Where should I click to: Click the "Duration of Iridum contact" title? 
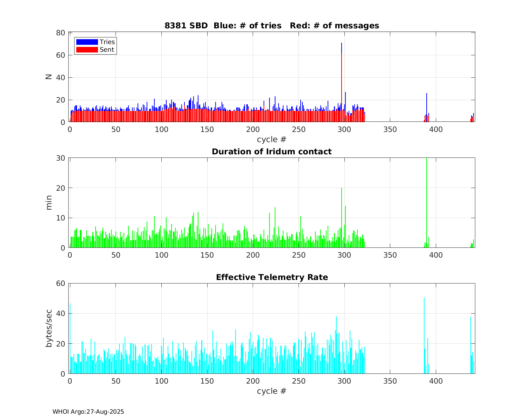click(272, 152)
